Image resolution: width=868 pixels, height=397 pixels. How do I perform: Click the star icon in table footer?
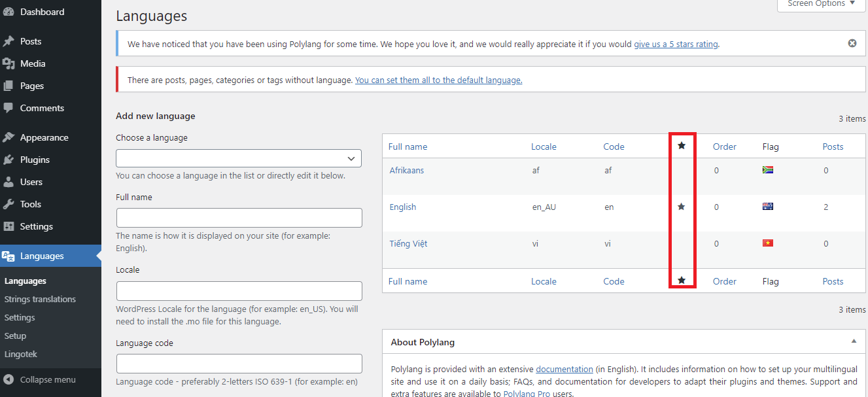point(682,281)
